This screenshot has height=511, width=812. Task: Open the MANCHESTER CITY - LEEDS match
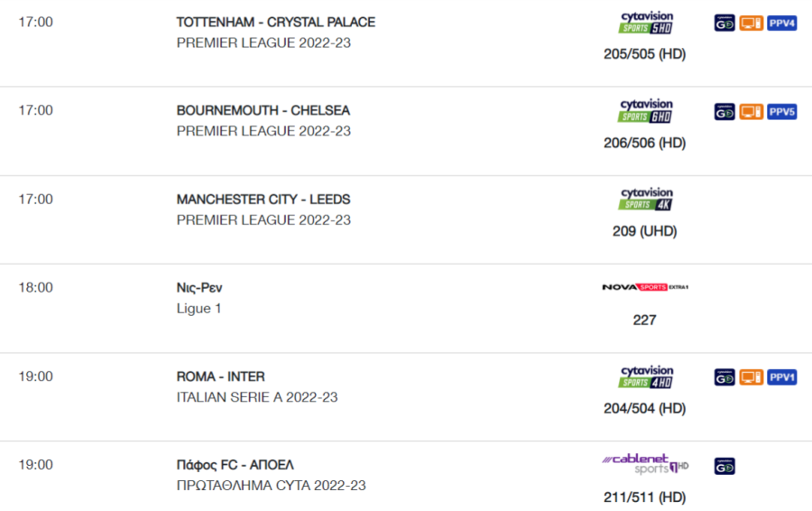coord(263,200)
